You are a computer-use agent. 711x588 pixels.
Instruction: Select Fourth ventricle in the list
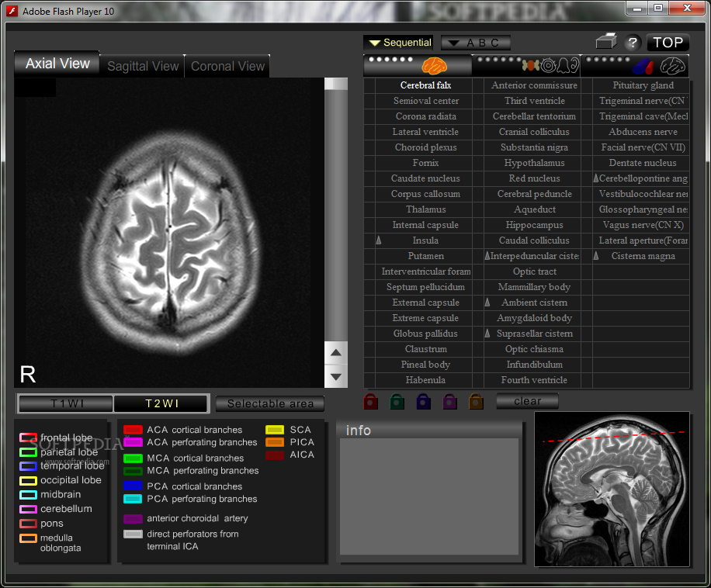(x=534, y=380)
